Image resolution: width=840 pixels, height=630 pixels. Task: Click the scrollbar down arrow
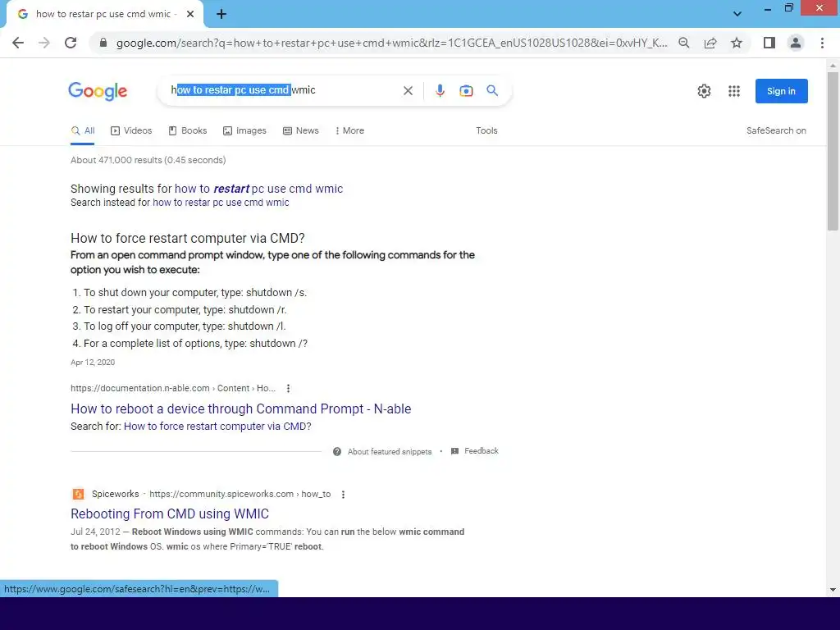[833, 590]
